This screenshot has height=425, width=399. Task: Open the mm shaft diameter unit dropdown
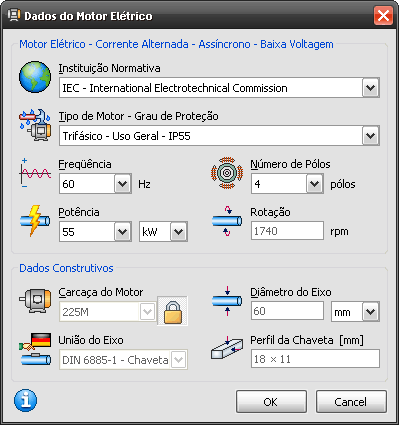click(x=371, y=312)
